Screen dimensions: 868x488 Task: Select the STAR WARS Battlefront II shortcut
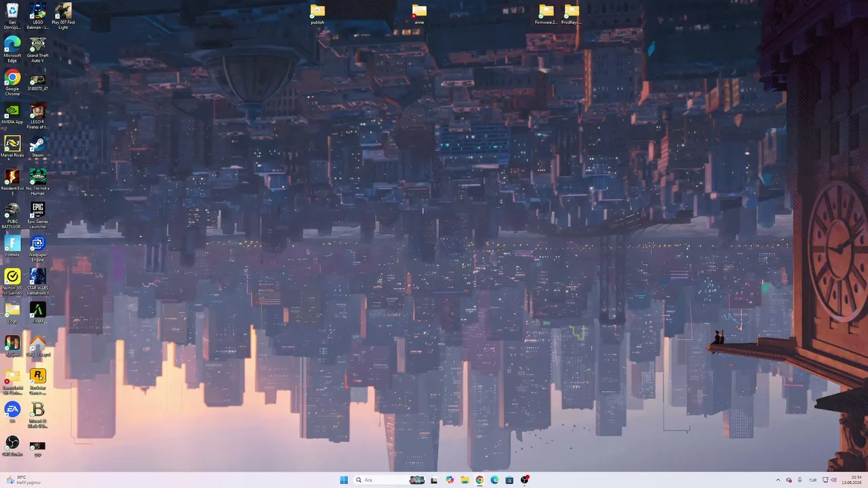pos(38,281)
